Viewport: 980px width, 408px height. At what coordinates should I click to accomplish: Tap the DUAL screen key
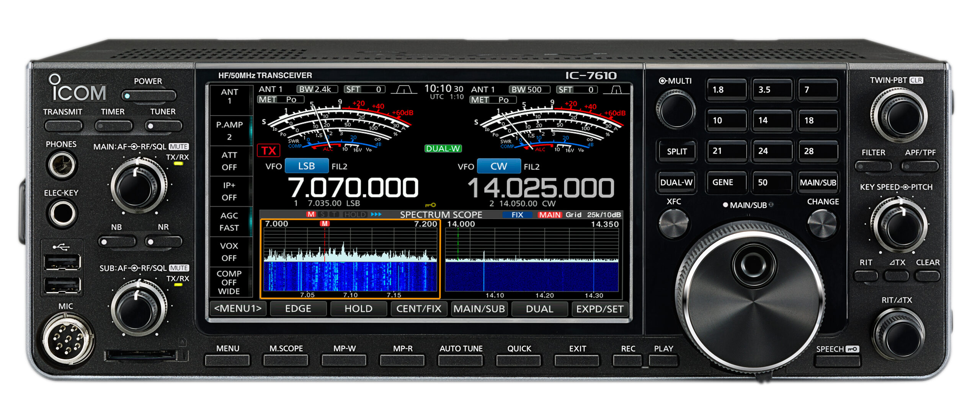coord(539,309)
